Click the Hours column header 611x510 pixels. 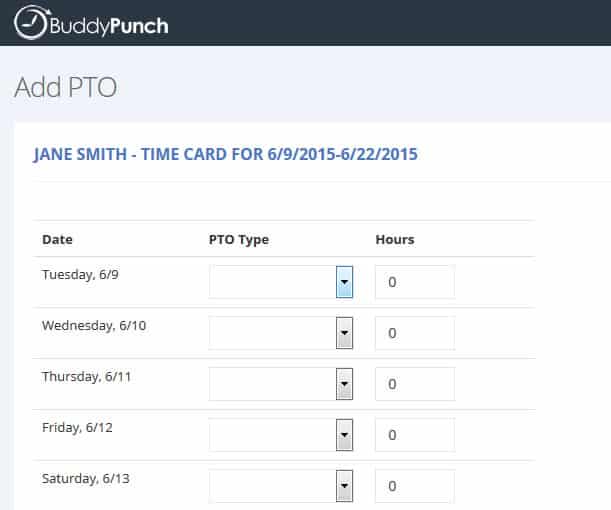click(x=395, y=240)
